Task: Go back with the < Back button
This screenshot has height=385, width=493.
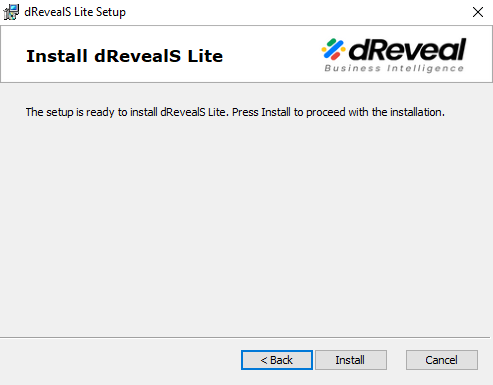Action: click(x=277, y=360)
